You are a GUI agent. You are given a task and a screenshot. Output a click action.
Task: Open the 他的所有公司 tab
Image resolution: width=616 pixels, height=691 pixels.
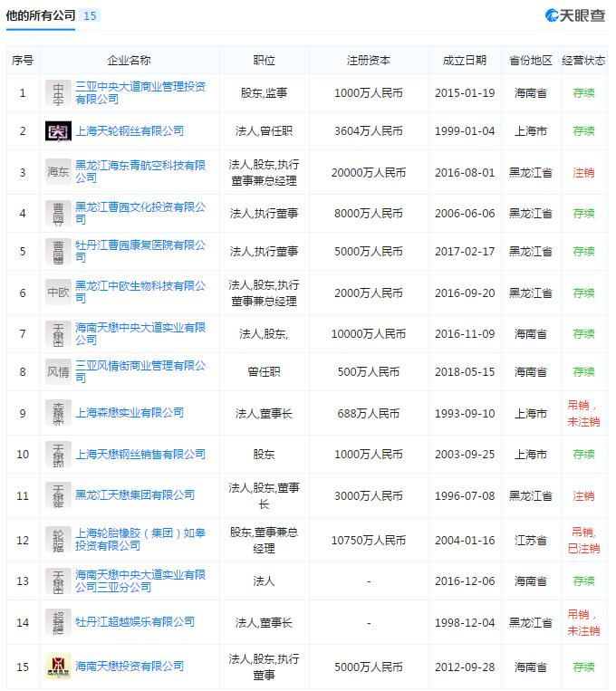point(41,16)
